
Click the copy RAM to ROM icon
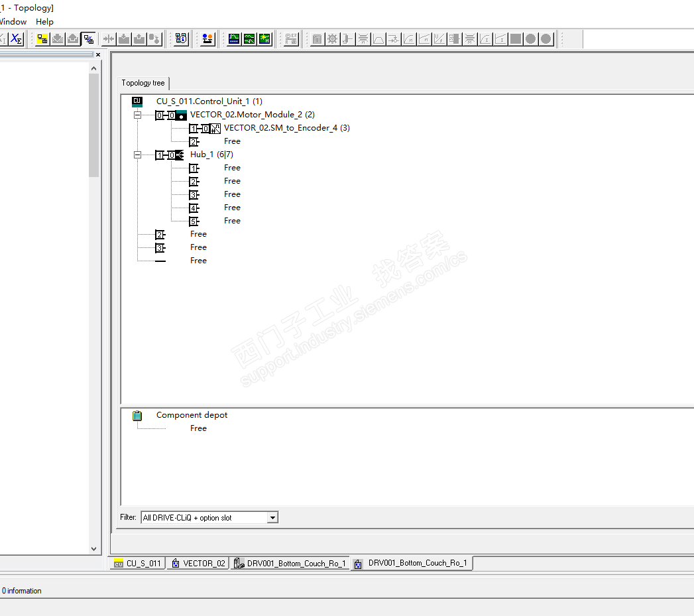point(154,39)
